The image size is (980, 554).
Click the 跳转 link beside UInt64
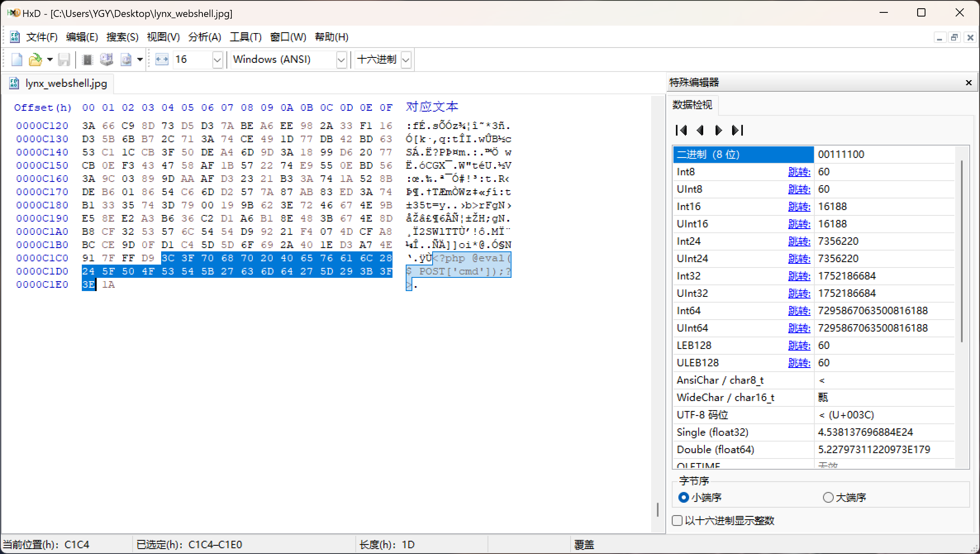[x=799, y=328]
